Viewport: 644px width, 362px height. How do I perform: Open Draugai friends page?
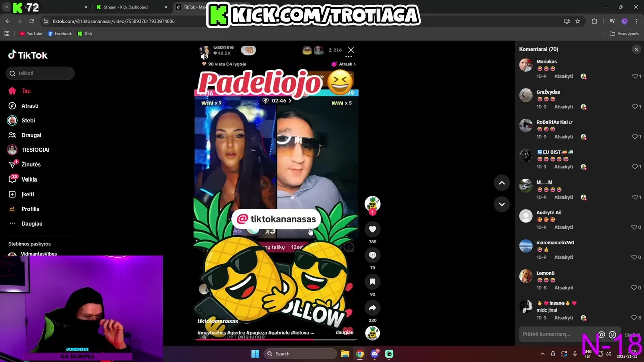[25, 135]
